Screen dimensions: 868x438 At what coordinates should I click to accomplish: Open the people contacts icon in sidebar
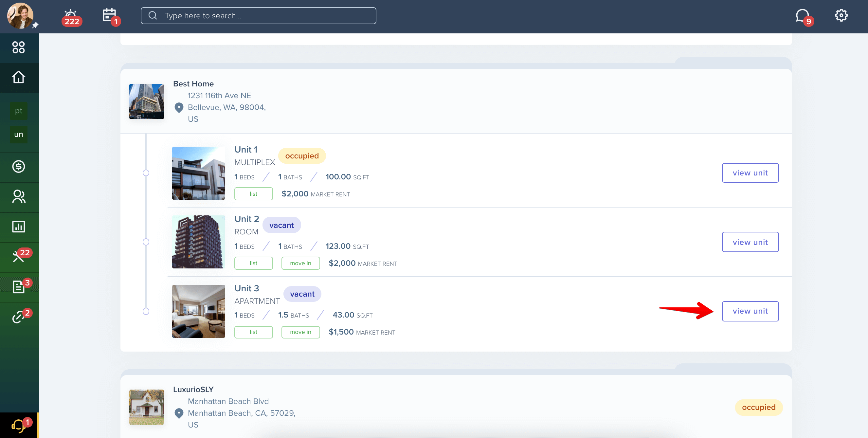(19, 196)
